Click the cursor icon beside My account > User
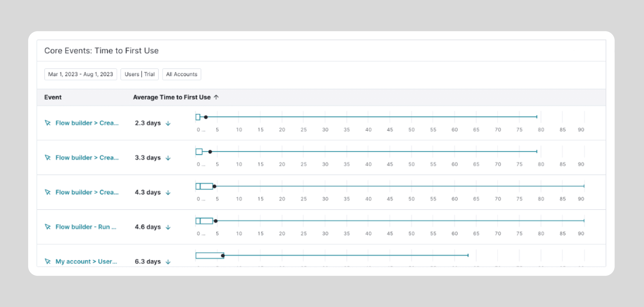 [47, 261]
